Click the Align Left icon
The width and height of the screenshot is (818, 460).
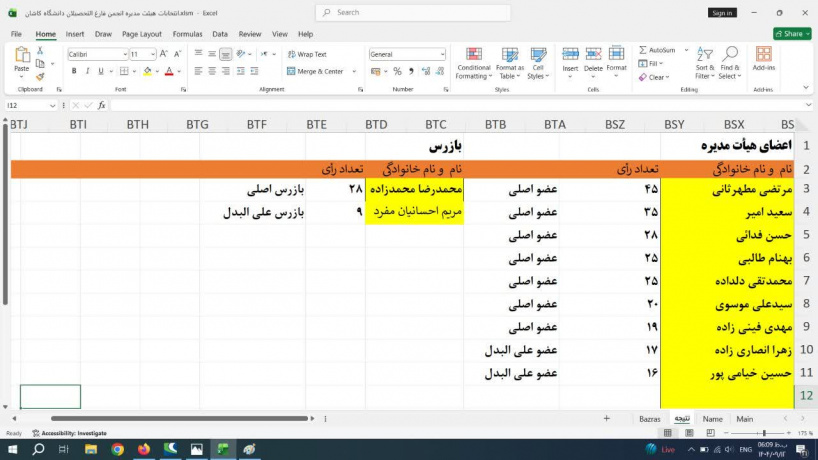tap(198, 71)
